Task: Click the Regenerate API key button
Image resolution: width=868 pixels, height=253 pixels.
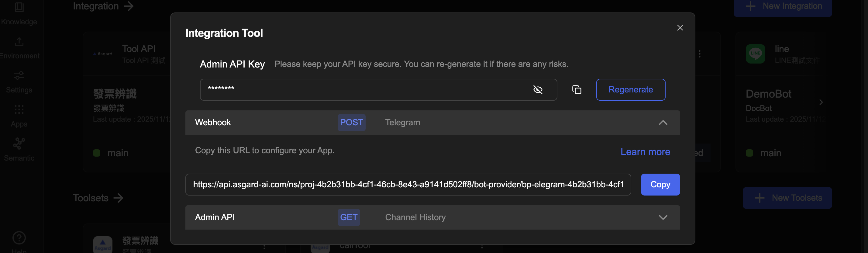Action: click(630, 90)
